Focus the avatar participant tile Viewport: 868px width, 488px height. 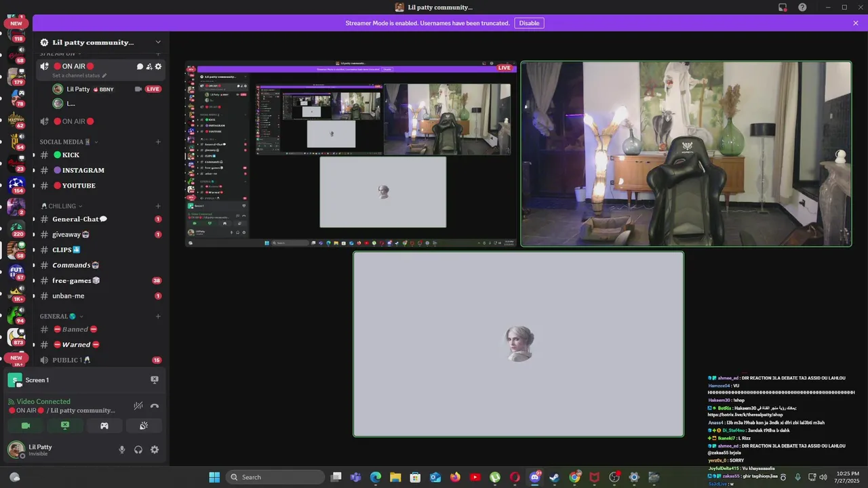[x=518, y=344]
